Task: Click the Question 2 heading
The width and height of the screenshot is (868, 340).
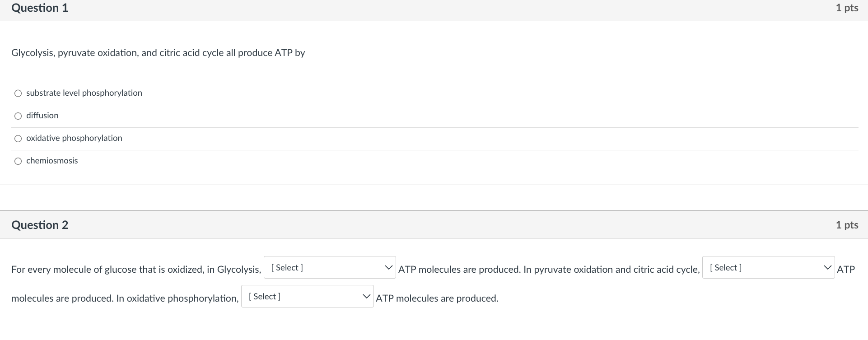Action: click(x=40, y=225)
